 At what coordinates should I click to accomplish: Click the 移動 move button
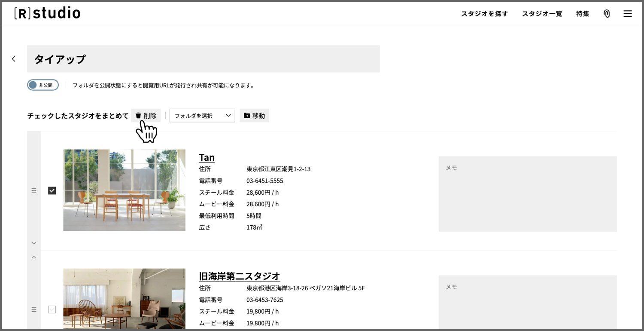pyautogui.click(x=254, y=116)
